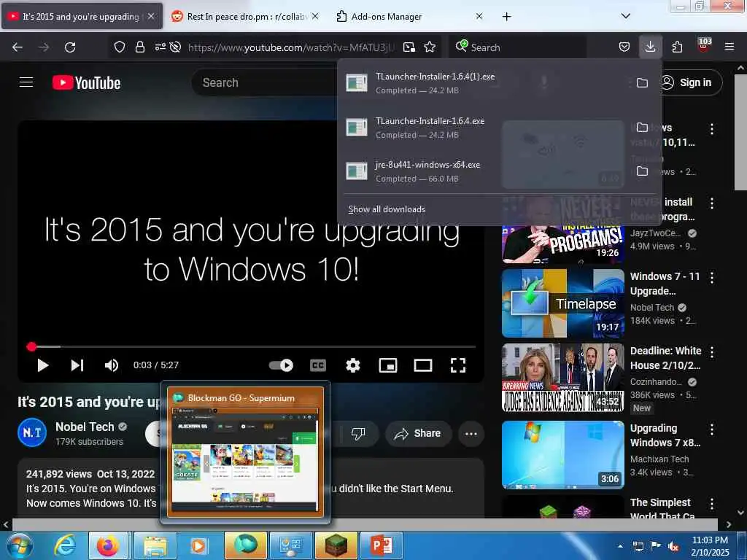Enter full screen video mode

pyautogui.click(x=458, y=365)
